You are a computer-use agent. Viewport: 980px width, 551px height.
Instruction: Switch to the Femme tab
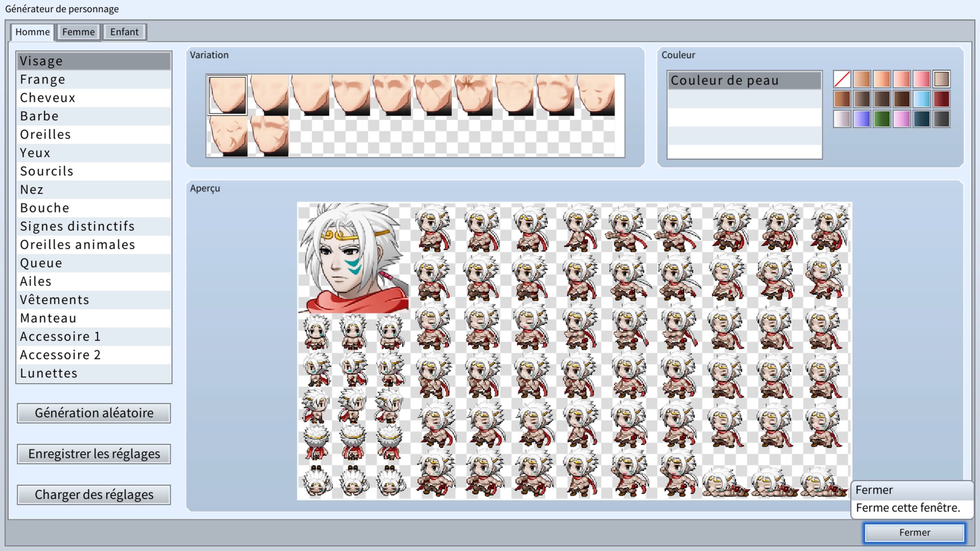tap(78, 32)
